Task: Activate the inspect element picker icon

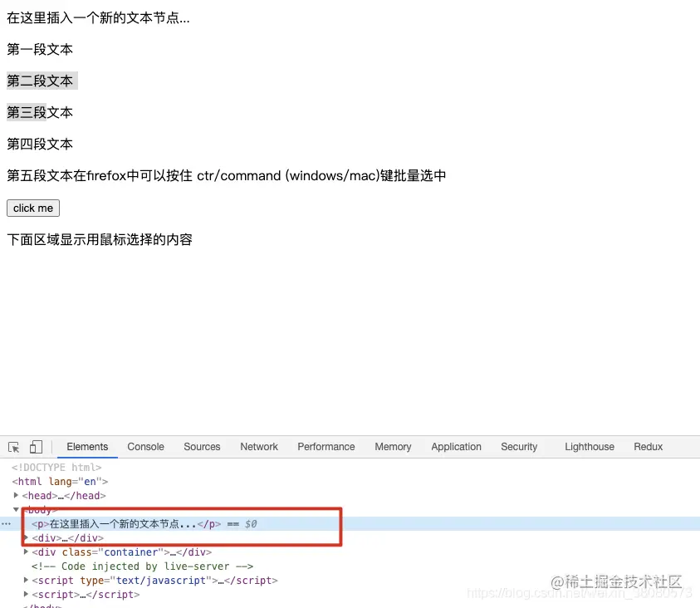Action: click(14, 447)
